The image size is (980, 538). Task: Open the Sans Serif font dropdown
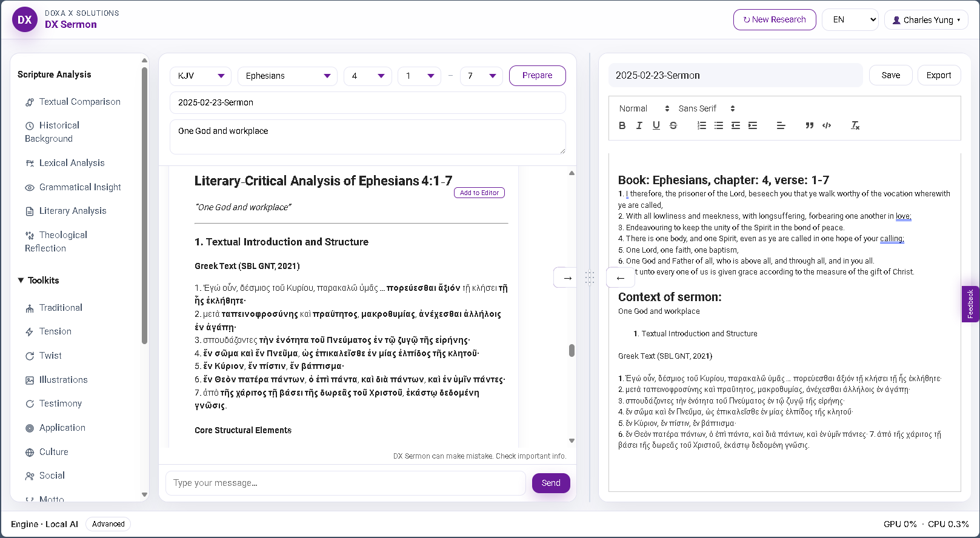pos(707,108)
